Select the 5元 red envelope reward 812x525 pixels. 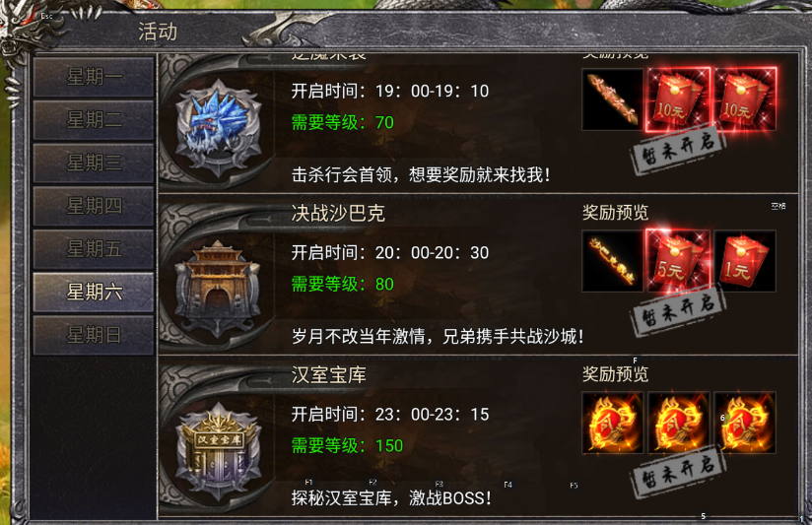click(678, 261)
